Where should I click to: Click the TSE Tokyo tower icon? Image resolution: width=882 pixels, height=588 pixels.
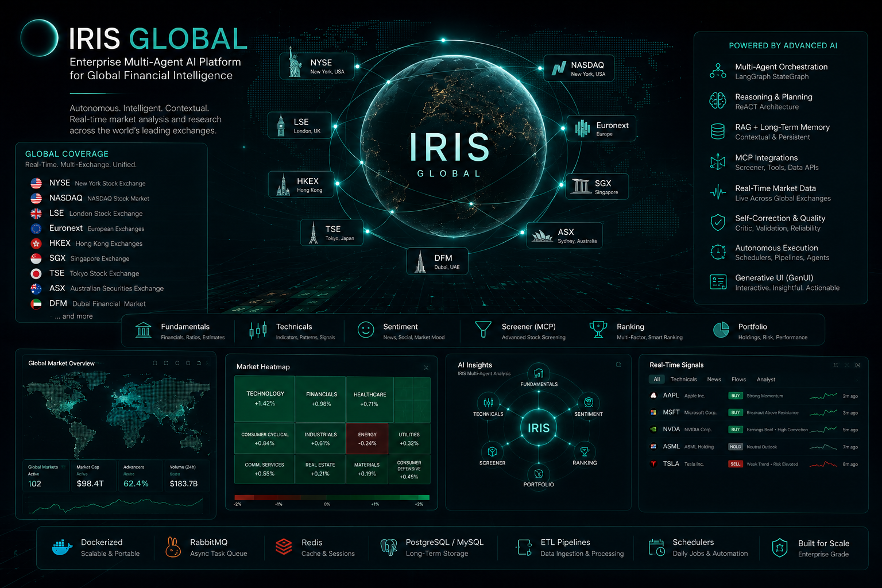pos(314,233)
